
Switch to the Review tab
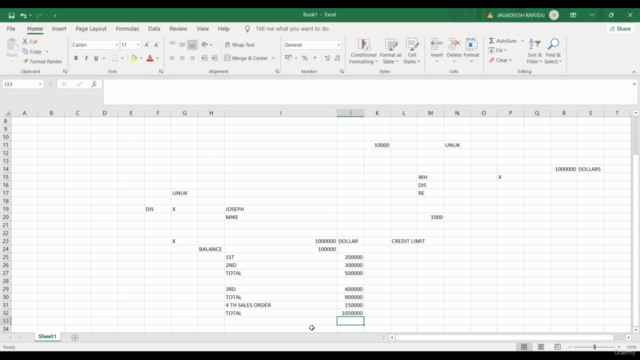click(x=178, y=29)
